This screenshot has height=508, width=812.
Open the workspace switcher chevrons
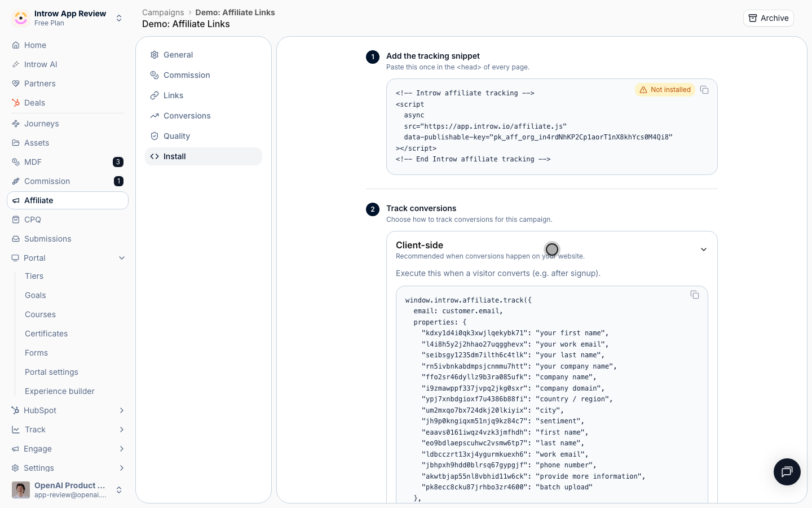119,18
